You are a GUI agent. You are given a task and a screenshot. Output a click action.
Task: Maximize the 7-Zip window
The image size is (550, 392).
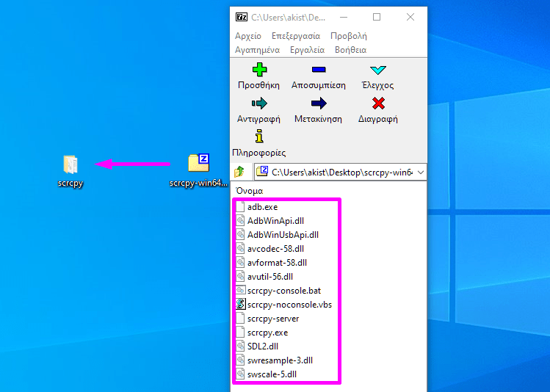point(377,17)
